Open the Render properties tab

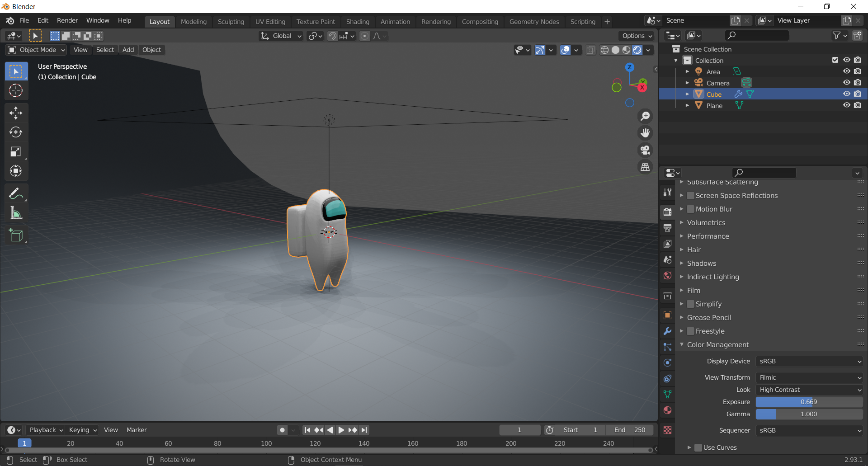[667, 212]
